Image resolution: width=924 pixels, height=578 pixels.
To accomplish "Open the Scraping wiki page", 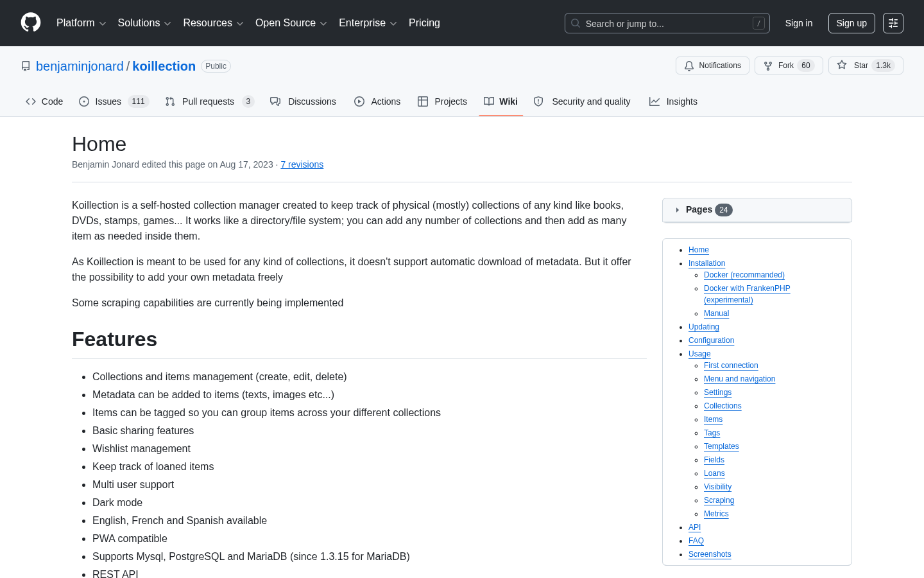I will [x=719, y=500].
